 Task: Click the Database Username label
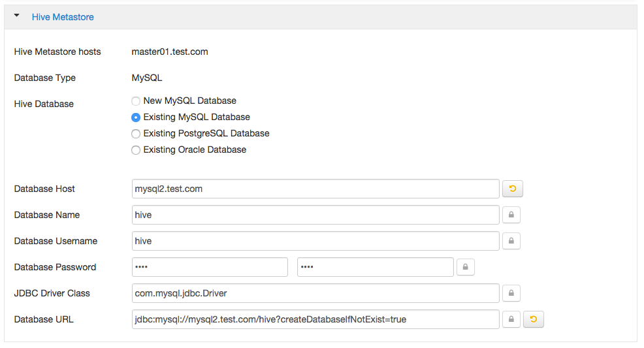(56, 241)
